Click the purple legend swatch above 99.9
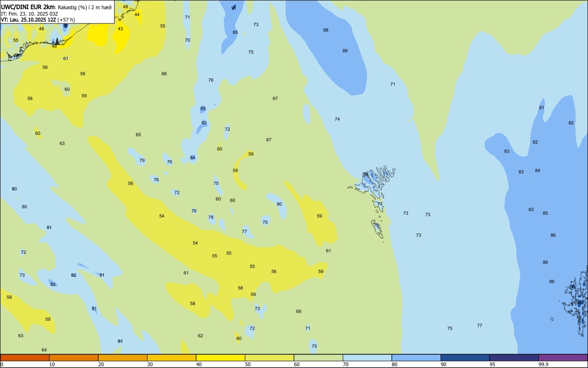 tap(563, 357)
